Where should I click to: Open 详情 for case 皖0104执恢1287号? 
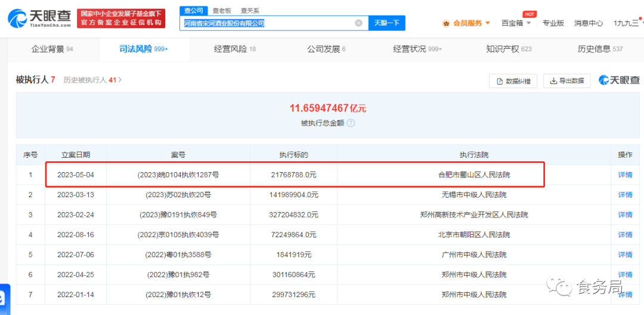(625, 175)
